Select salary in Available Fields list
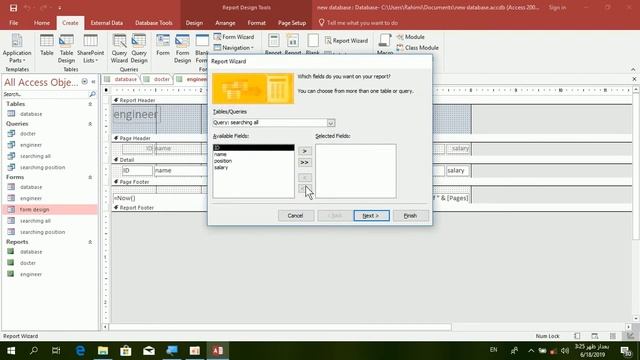Viewport: 640px width, 360px height. coord(253,167)
